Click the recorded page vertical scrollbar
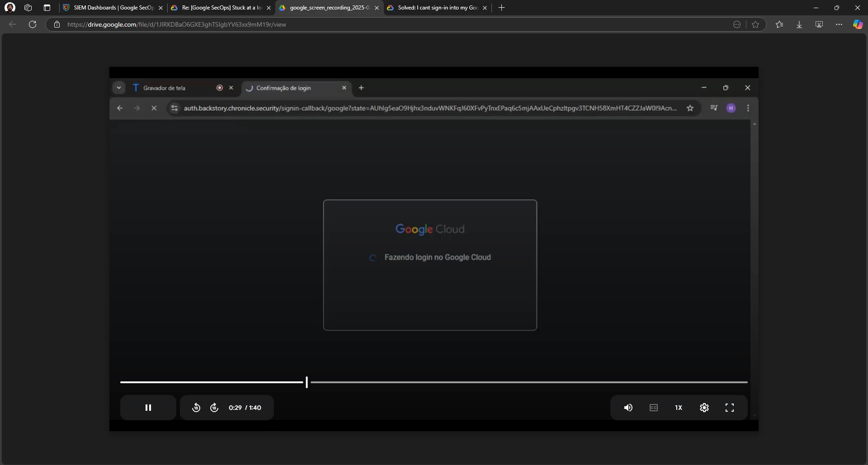 (x=754, y=270)
